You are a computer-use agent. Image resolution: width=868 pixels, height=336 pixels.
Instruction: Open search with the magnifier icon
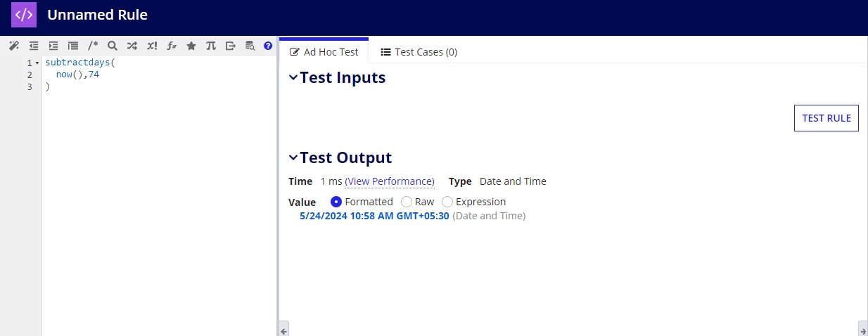(113, 46)
